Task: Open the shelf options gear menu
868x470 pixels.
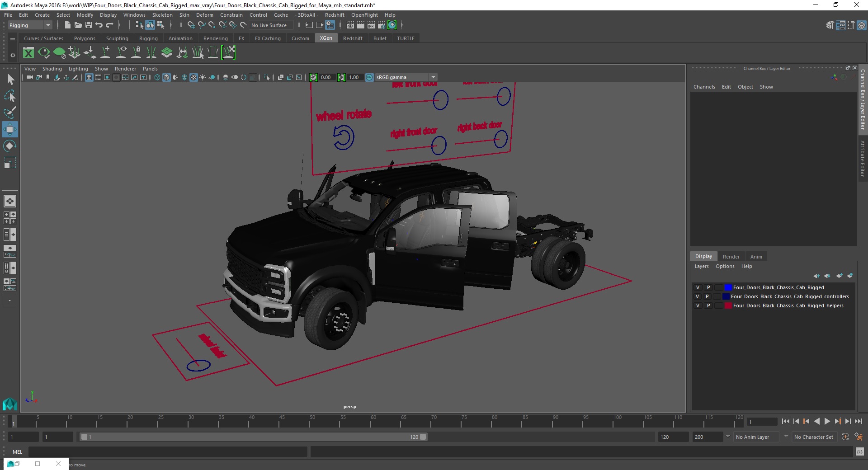Action: [x=13, y=55]
